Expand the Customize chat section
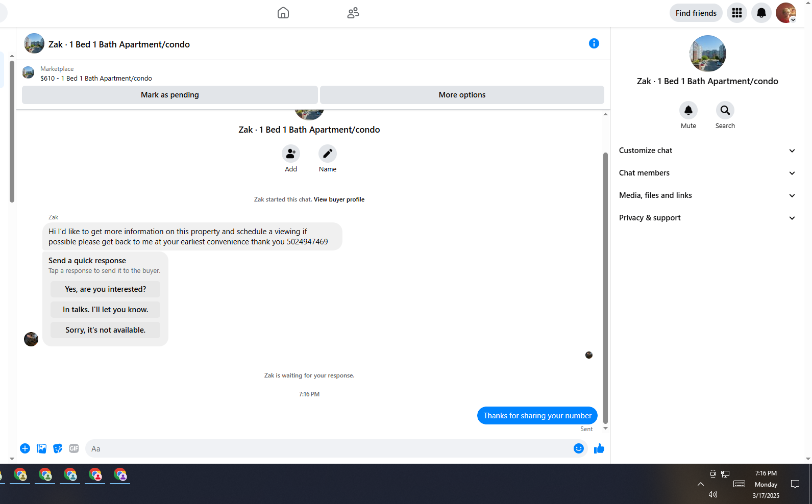 tap(707, 150)
